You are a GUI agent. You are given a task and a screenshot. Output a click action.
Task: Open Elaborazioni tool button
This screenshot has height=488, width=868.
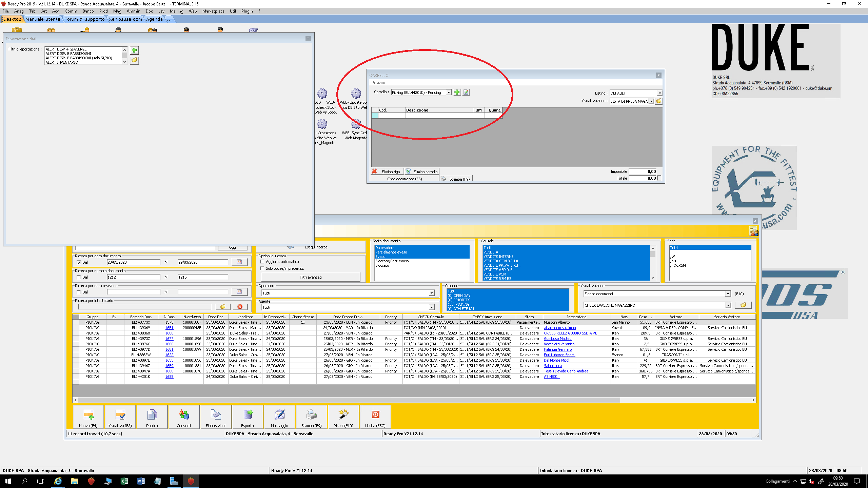(x=216, y=417)
